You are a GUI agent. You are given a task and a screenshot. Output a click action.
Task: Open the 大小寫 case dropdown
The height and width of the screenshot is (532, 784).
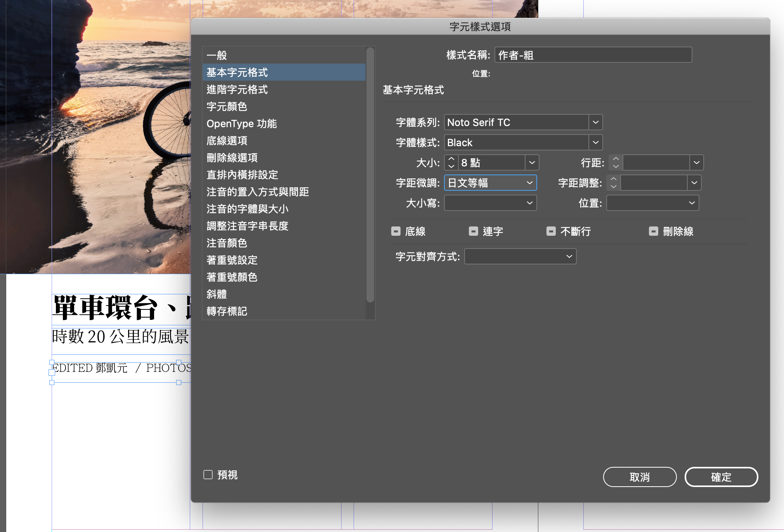coord(490,203)
